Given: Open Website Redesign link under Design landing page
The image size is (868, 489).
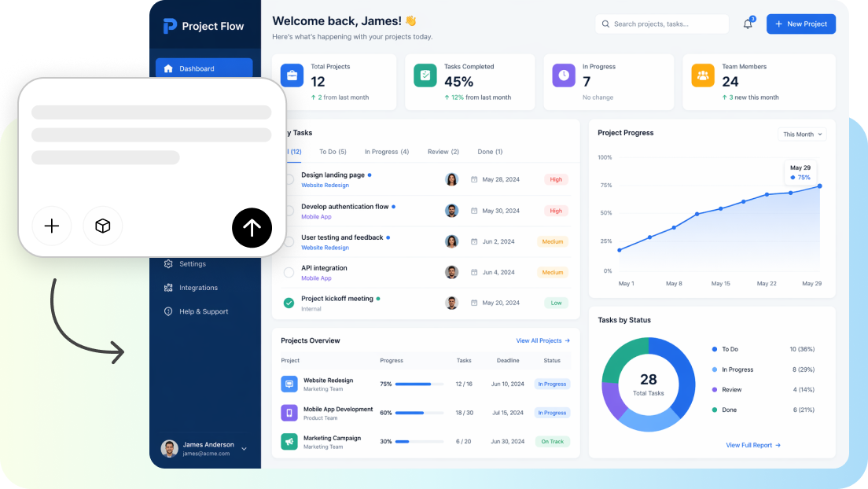Looking at the screenshot, I should (325, 186).
